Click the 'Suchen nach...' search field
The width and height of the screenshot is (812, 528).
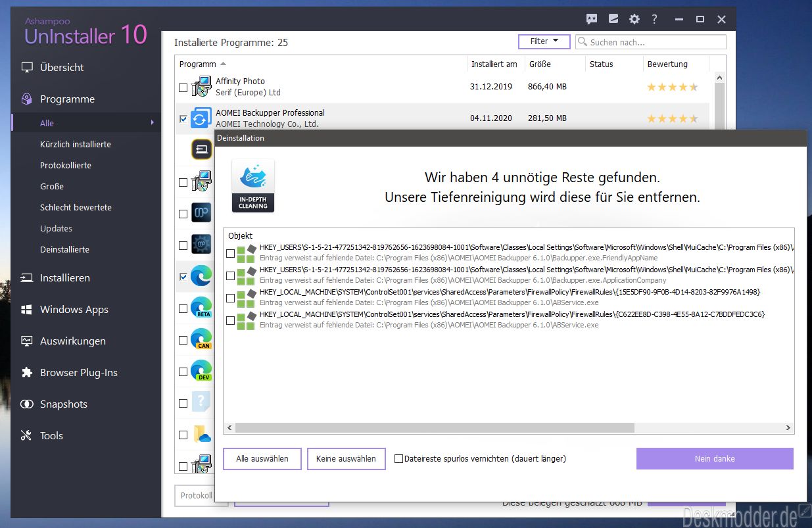651,42
